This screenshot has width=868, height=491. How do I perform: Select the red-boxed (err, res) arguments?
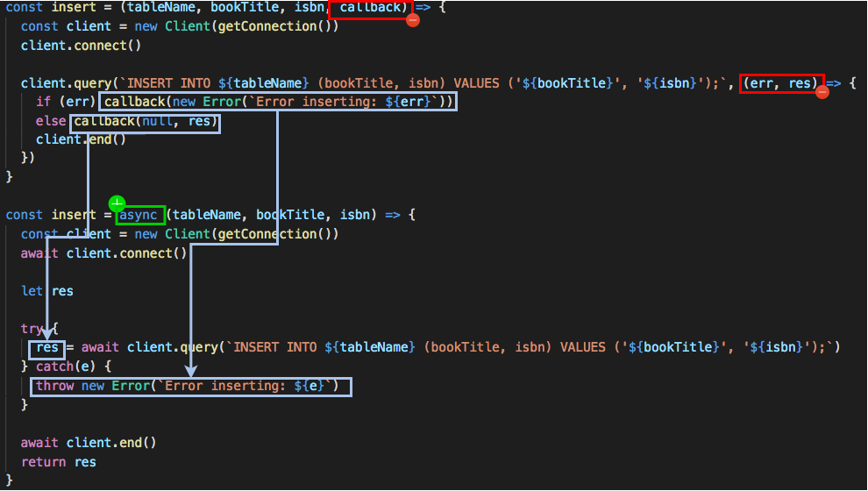click(781, 84)
